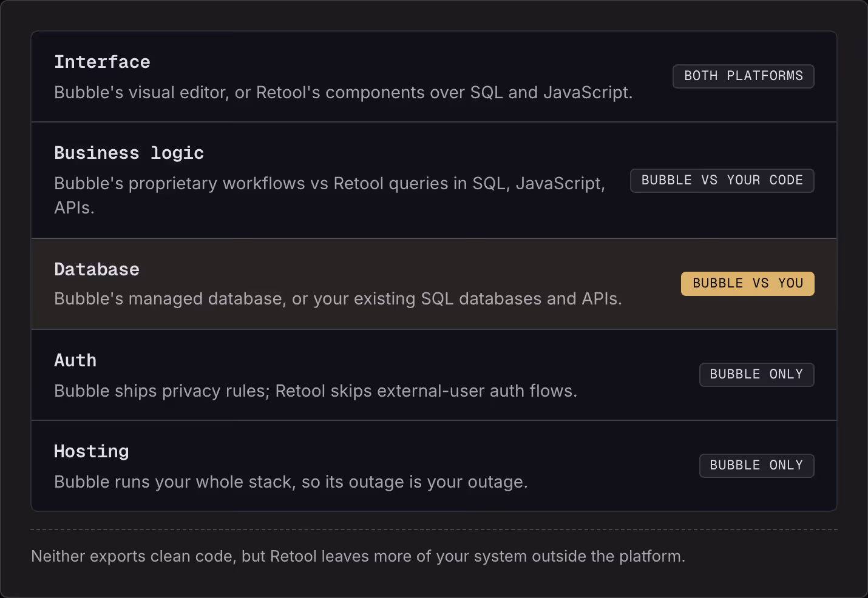
Task: Click the highlighted BUBBLE VS YOU badge
Action: pos(747,284)
